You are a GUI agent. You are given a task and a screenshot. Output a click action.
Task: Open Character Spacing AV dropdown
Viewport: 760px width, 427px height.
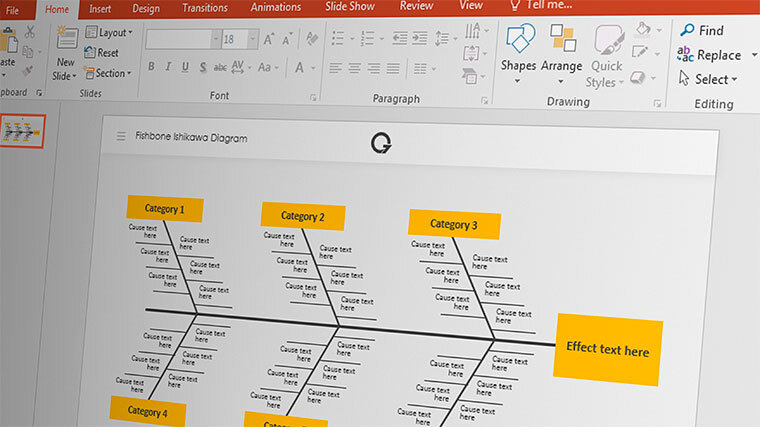click(241, 67)
